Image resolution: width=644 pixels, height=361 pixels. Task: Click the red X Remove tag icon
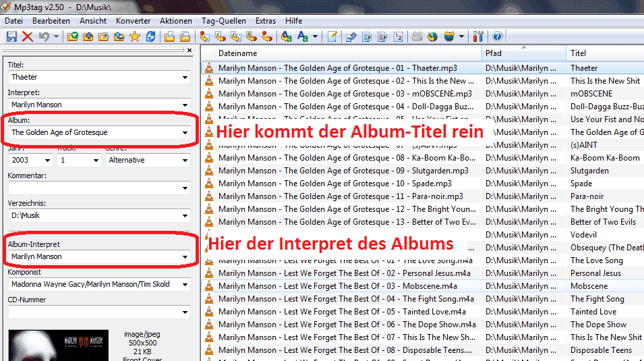point(28,36)
